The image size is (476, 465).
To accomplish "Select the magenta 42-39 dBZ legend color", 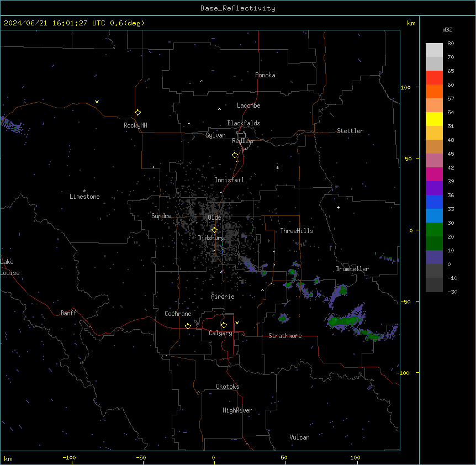I will click(434, 174).
